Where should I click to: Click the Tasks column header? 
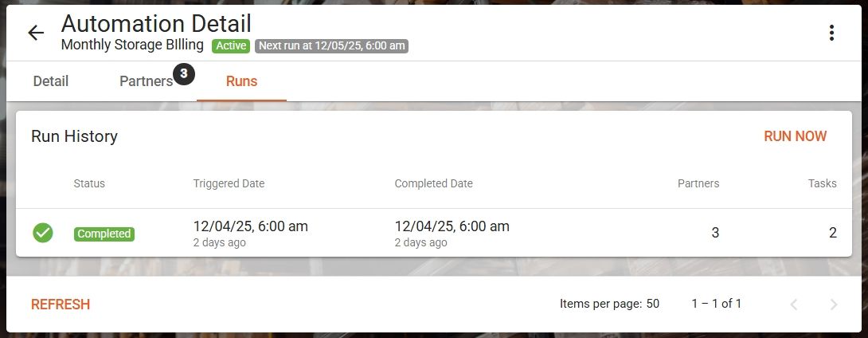tap(822, 183)
